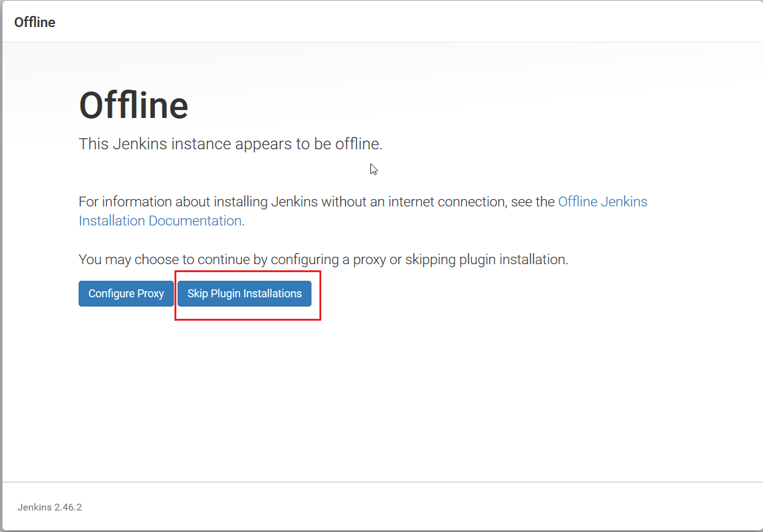This screenshot has height=532, width=763.
Task: Click the empty footer area right of the version
Action: [430, 507]
